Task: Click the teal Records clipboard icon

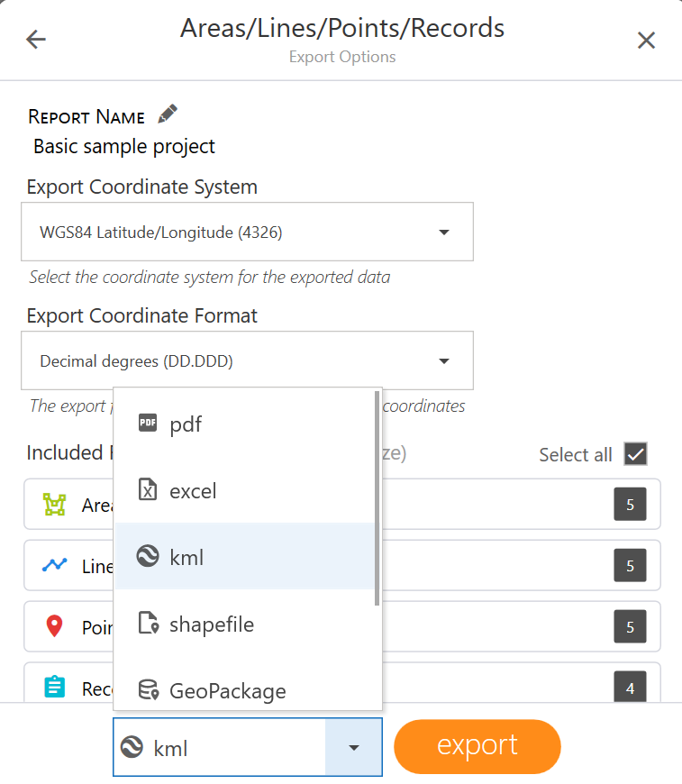Action: pos(55,687)
